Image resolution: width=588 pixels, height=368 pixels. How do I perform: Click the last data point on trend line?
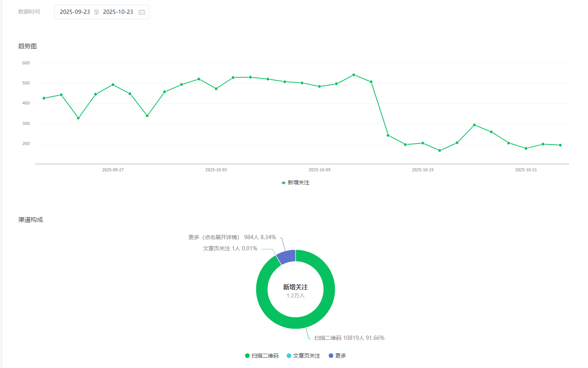click(x=560, y=145)
